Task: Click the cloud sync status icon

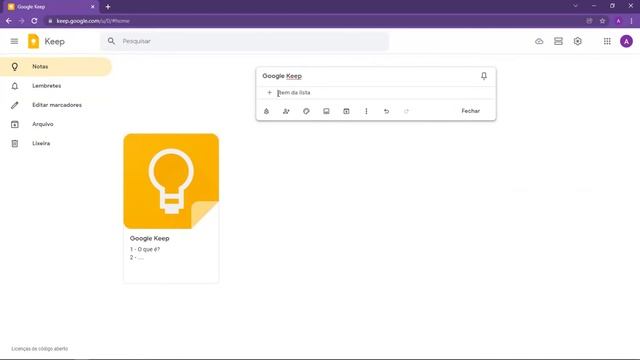Action: tap(539, 41)
